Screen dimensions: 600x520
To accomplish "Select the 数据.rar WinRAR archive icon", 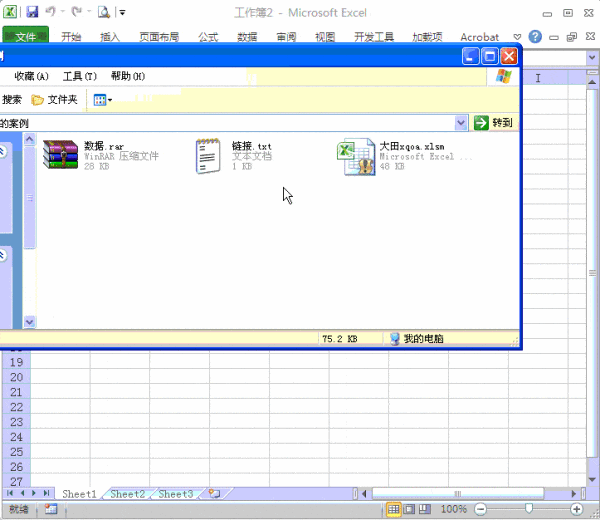I will click(60, 154).
